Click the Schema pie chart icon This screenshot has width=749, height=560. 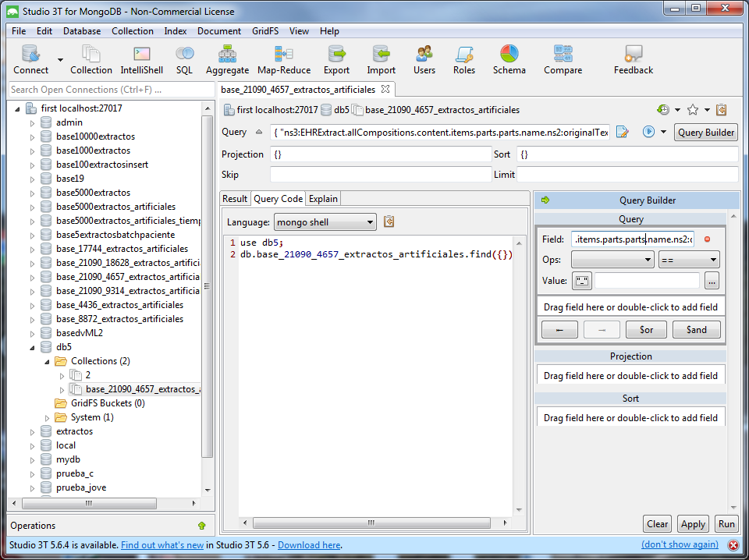(509, 60)
